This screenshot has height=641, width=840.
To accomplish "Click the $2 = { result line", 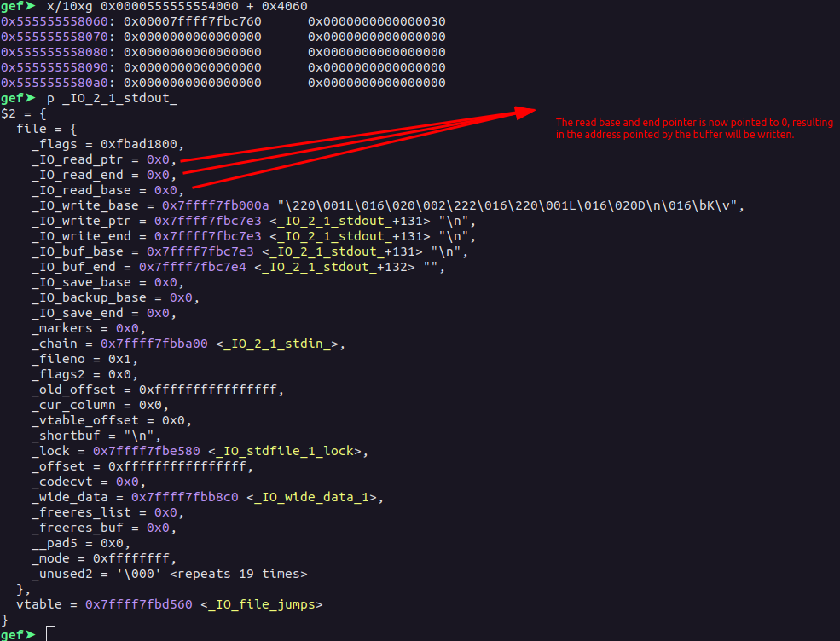I will pyautogui.click(x=24, y=114).
